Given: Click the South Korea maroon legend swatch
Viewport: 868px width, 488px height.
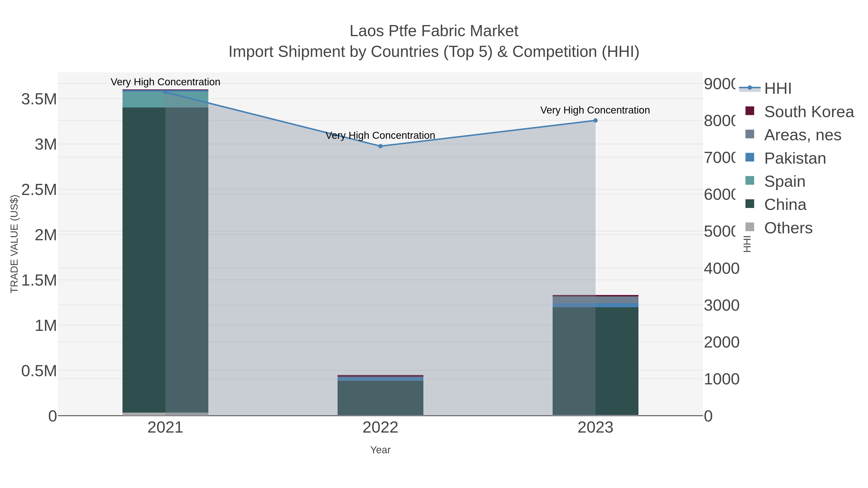Looking at the screenshot, I should point(750,111).
